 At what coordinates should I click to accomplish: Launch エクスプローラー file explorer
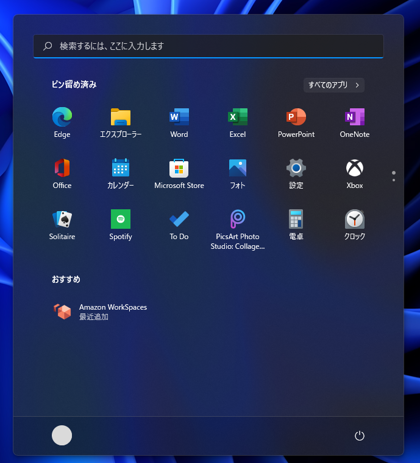(x=121, y=122)
